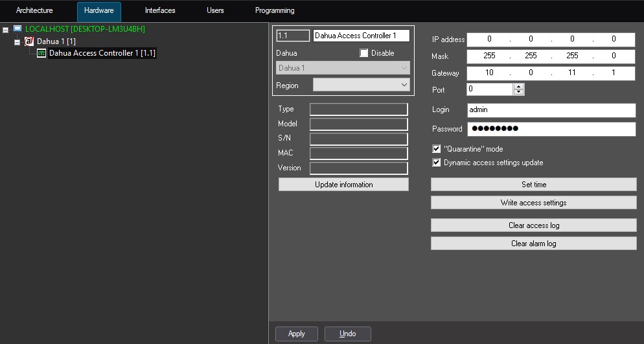Apply the configuration changes
Viewport: 644px width, 344px height.
click(297, 334)
